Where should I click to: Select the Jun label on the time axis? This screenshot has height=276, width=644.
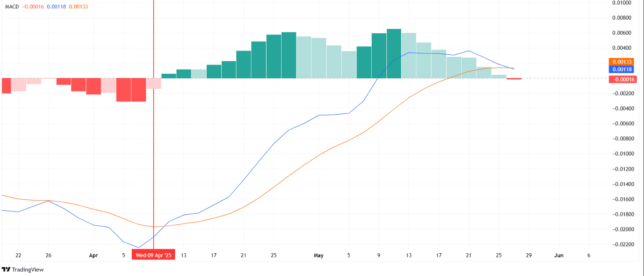click(559, 255)
